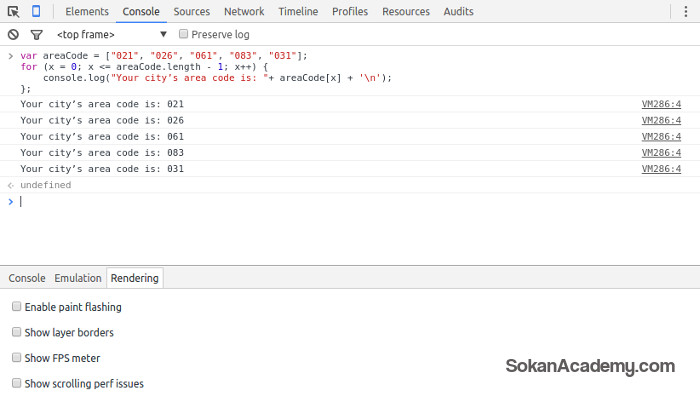Screen dimensions: 700x402
Task: Clear console with the ban icon
Action: [13, 34]
